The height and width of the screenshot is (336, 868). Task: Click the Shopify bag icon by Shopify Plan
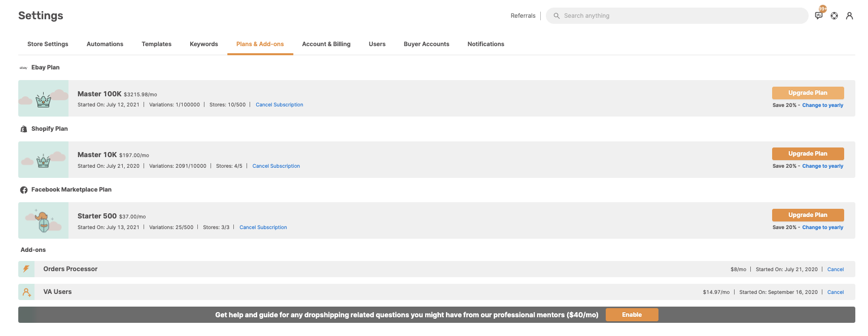(23, 129)
